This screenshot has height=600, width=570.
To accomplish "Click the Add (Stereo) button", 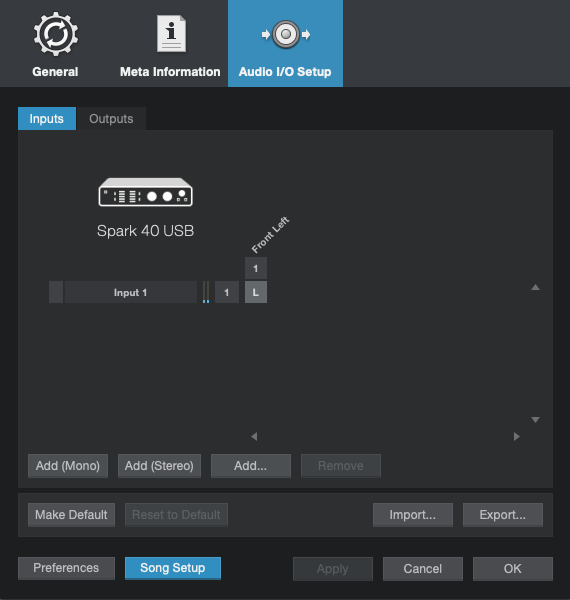I will 159,466.
